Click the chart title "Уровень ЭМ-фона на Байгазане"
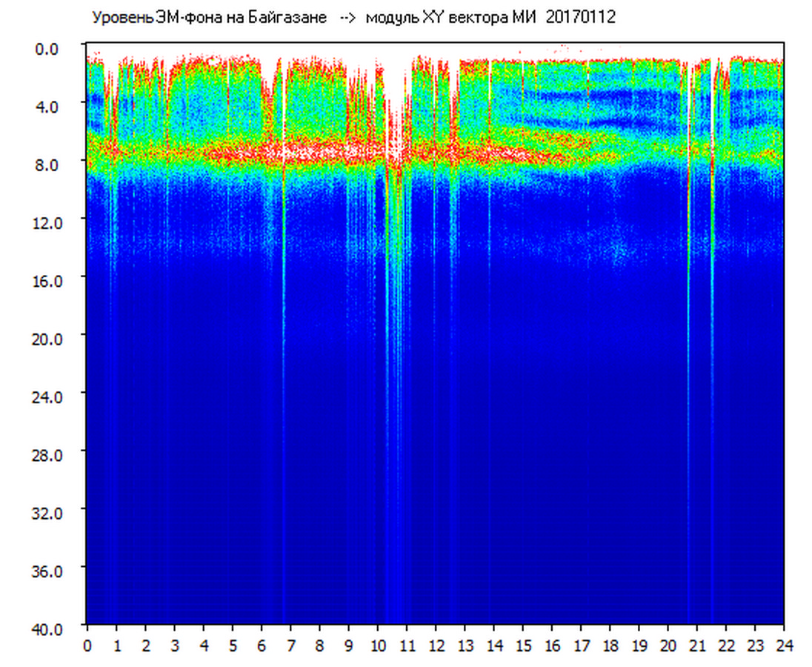The width and height of the screenshot is (812, 667). click(209, 18)
